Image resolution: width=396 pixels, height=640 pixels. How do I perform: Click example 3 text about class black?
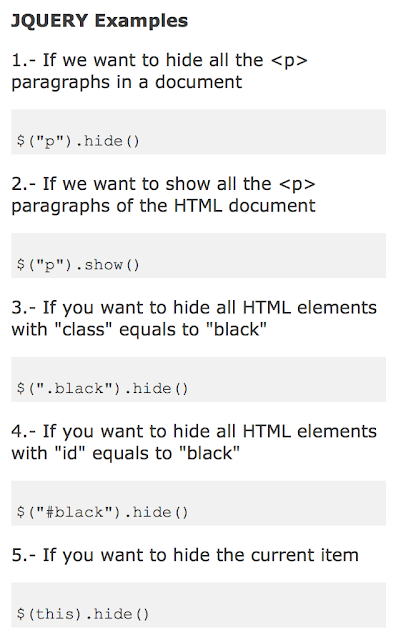[x=194, y=318]
